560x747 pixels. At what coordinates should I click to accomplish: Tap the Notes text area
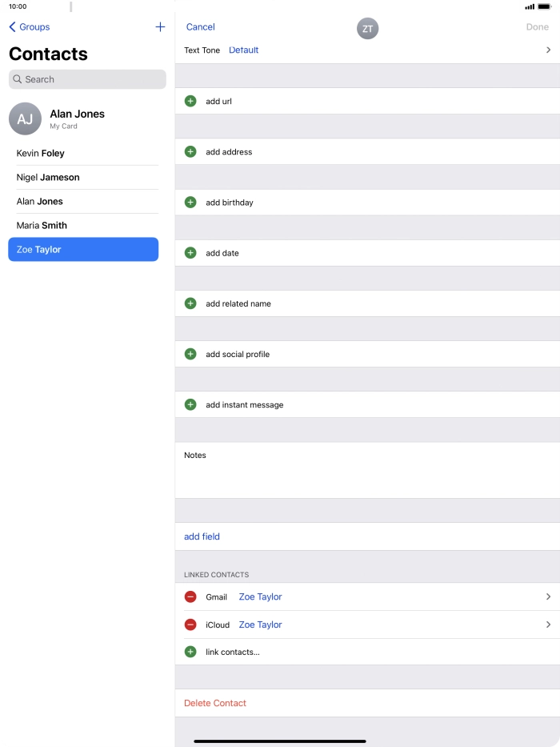367,476
